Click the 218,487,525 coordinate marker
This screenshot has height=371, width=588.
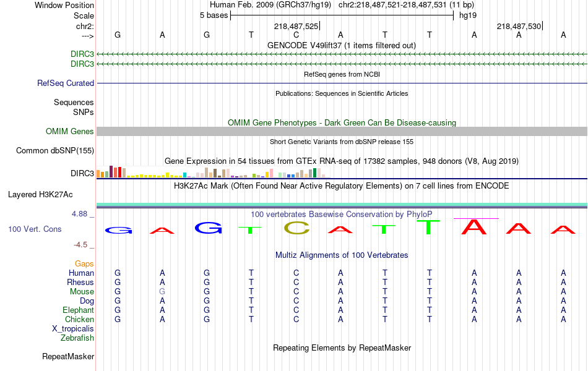(x=296, y=26)
